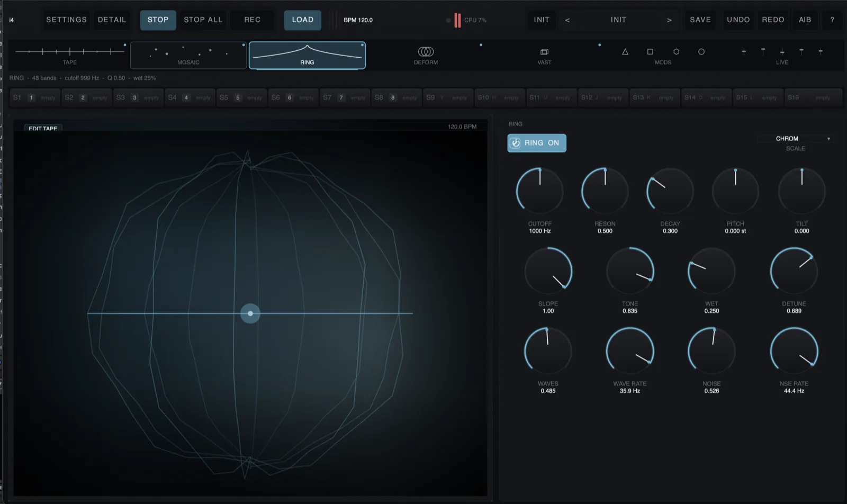Open the DETAIL view
The image size is (847, 504).
tap(112, 20)
